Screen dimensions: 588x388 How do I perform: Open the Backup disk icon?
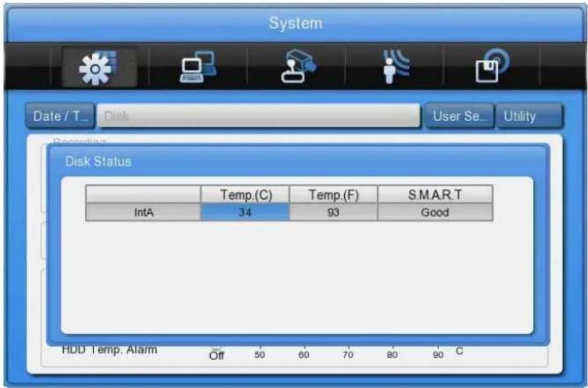coord(493,66)
